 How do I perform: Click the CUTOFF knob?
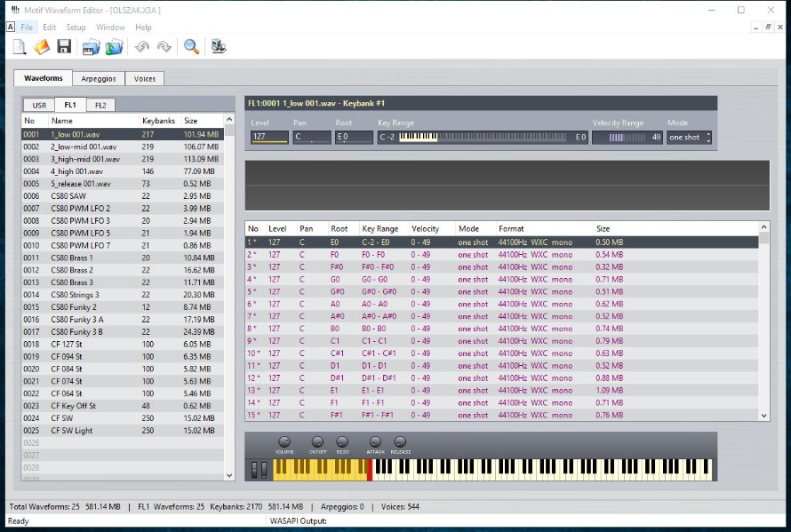point(317,441)
